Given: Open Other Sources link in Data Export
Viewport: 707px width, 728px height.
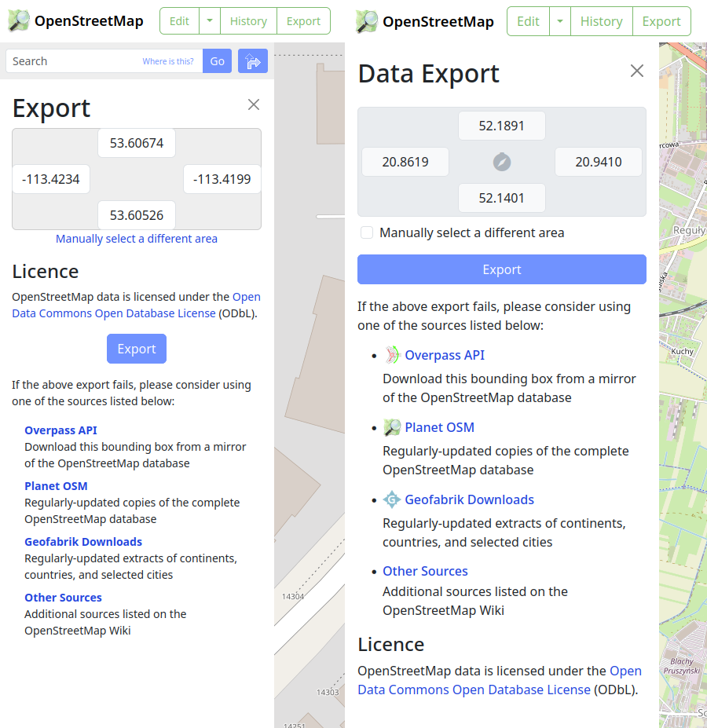Looking at the screenshot, I should click(x=425, y=571).
